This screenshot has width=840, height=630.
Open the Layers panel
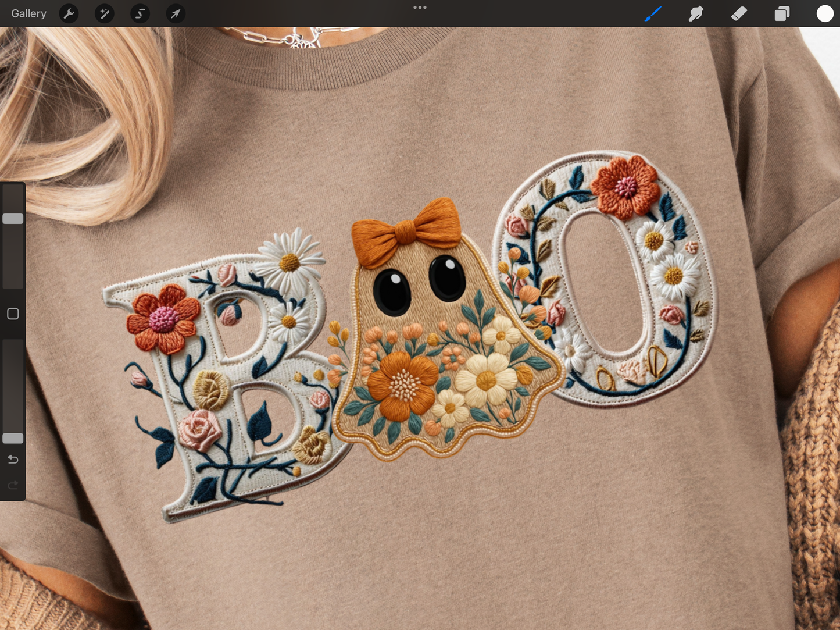[782, 13]
